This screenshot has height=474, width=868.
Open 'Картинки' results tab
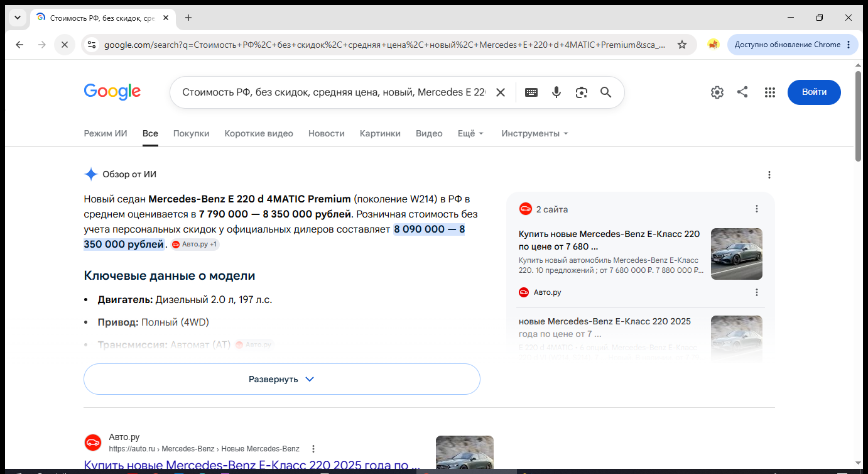(x=380, y=133)
